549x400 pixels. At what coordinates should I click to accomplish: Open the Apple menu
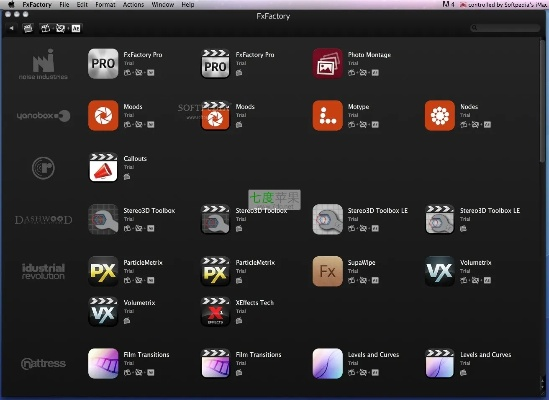click(x=11, y=5)
